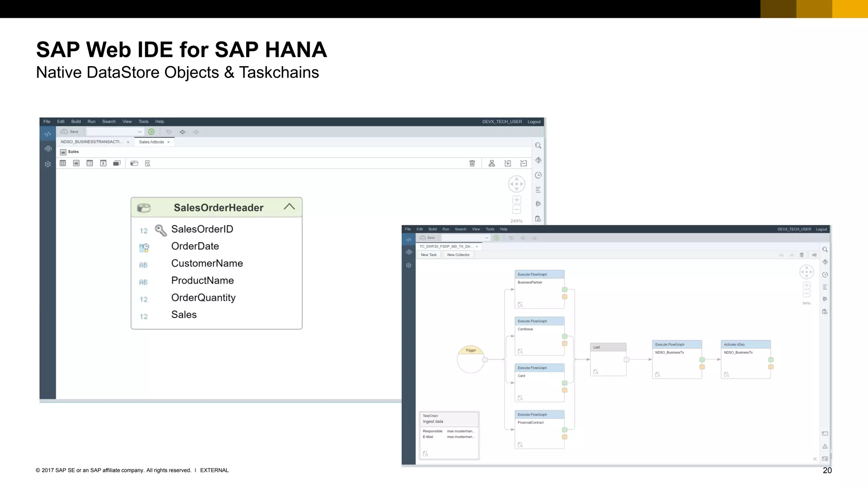
Task: Close the Sales.hdbcds tab
Action: (169, 142)
